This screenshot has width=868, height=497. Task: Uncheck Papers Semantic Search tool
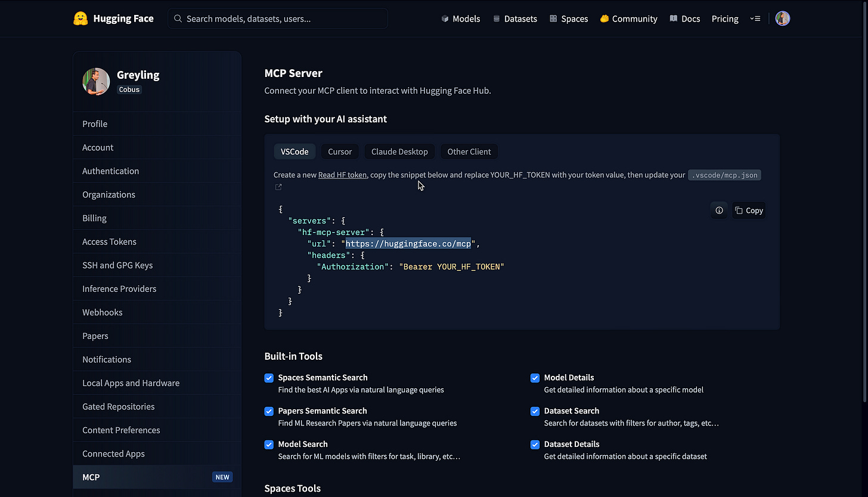coord(269,411)
